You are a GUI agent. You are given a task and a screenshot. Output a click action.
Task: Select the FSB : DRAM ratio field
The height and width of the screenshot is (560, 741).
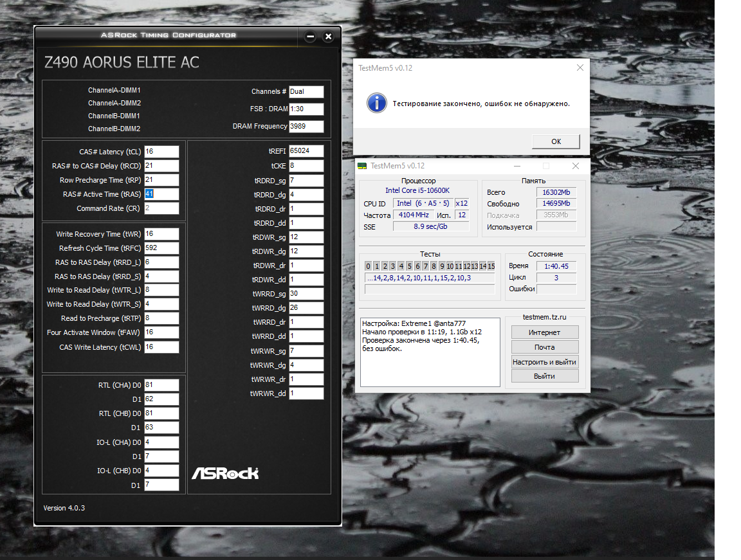tap(306, 109)
